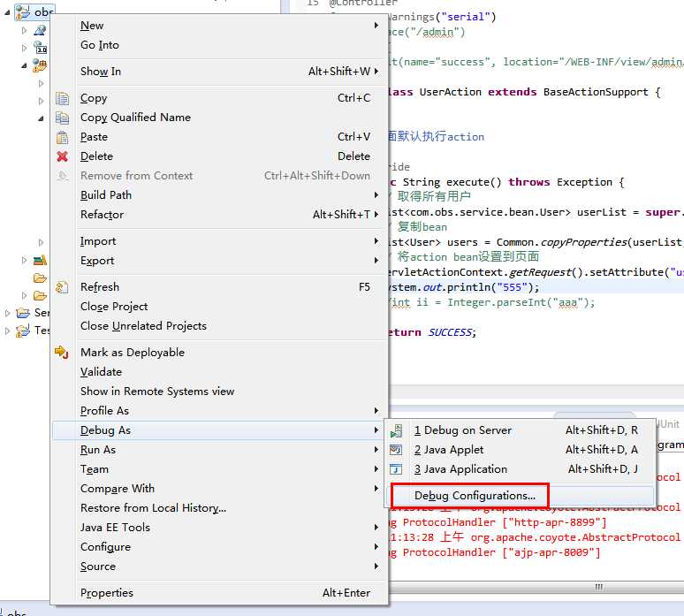The image size is (684, 616).
Task: Select Validate menu entry
Action: point(219,372)
